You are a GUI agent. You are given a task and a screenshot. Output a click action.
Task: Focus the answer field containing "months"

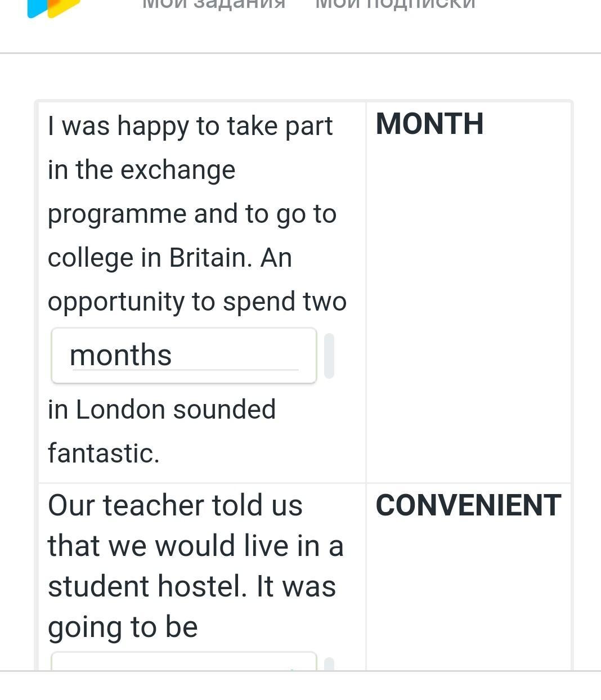coord(184,356)
